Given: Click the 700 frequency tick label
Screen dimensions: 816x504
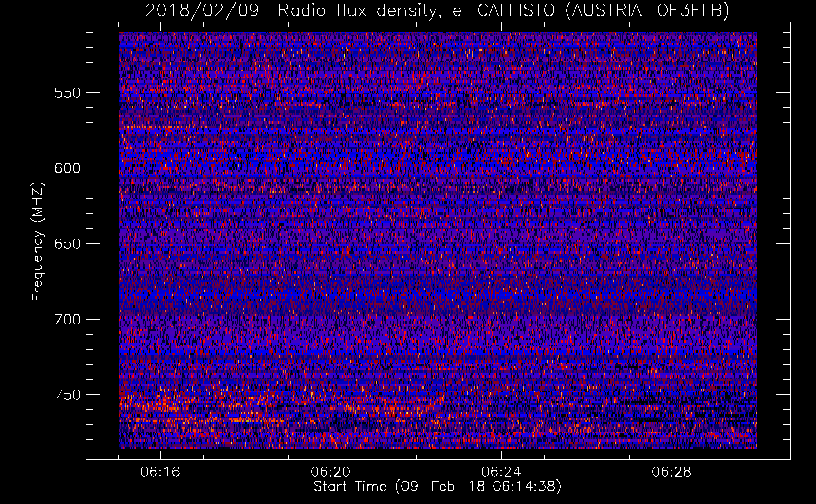Looking at the screenshot, I should coord(68,320).
